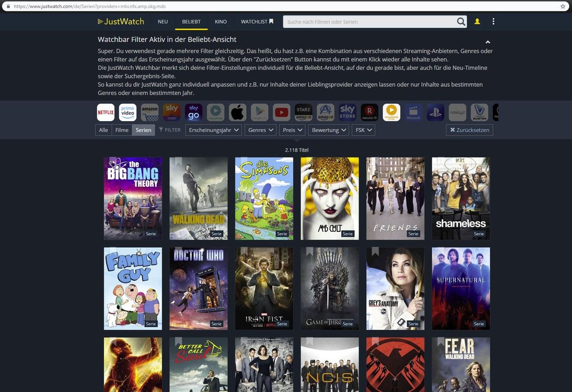Viewport: 572px width, 392px height.
Task: Toggle the Sky Go provider filter
Action: [194, 112]
